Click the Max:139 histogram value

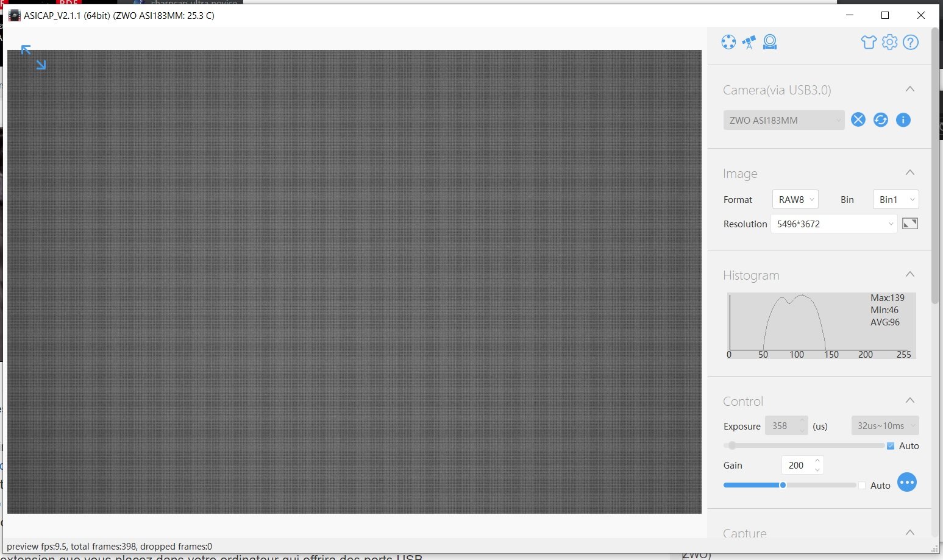point(888,298)
